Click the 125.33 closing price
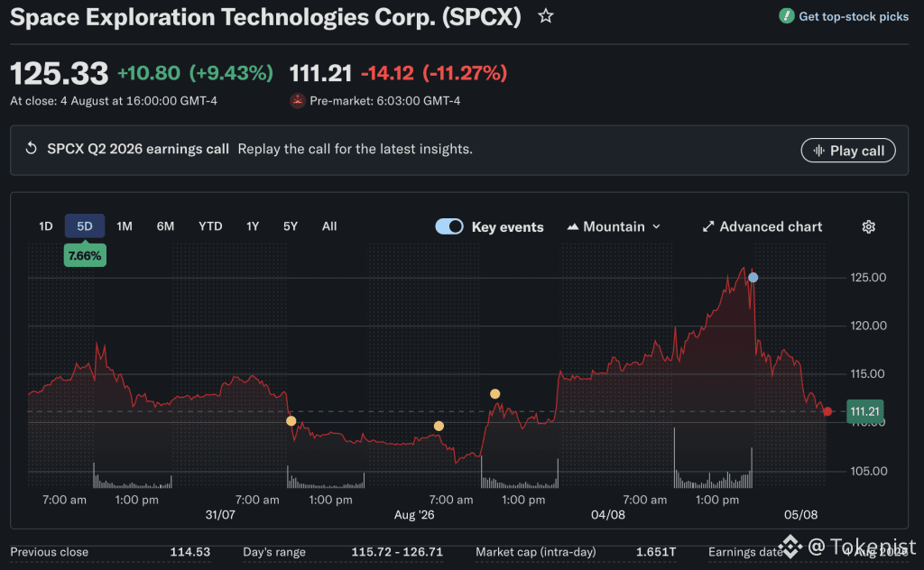 click(x=59, y=74)
